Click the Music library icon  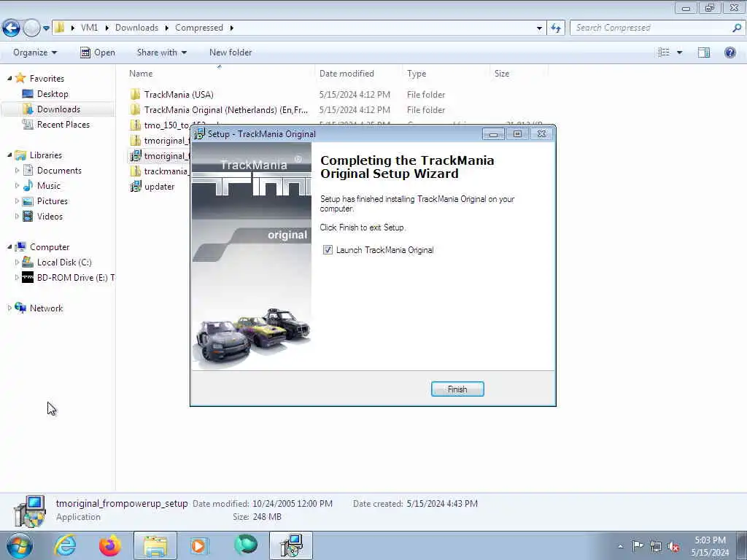point(28,186)
